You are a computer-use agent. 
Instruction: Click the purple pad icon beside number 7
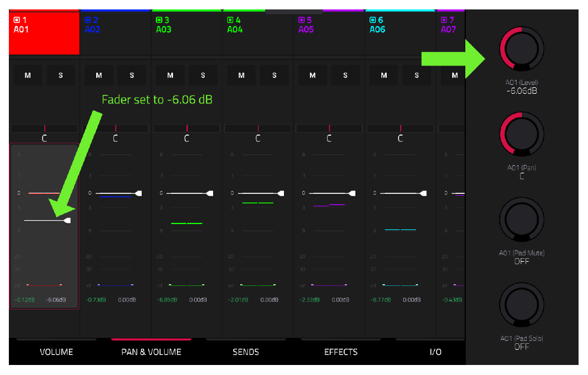(444, 20)
